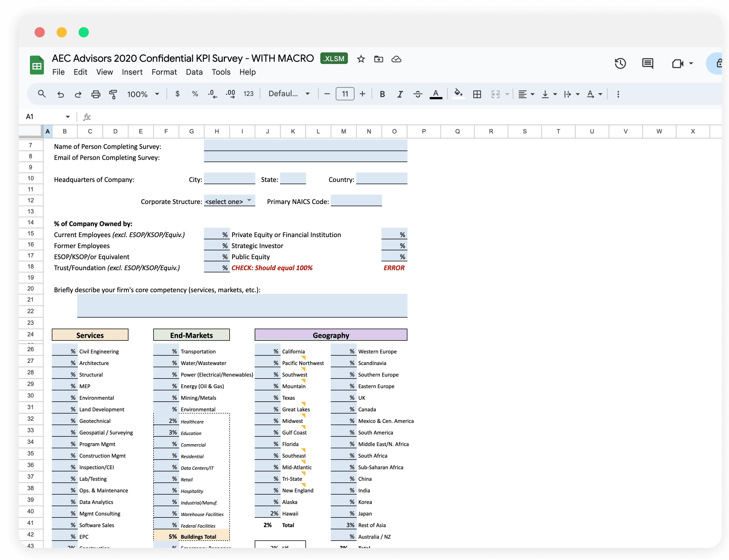This screenshot has height=560, width=729.
Task: Increase decimal places
Action: tap(230, 94)
